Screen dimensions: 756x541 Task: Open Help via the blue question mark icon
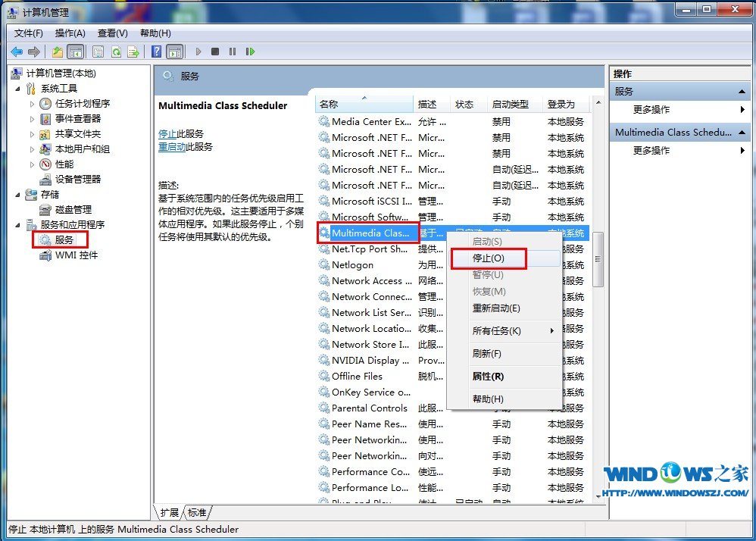156,52
